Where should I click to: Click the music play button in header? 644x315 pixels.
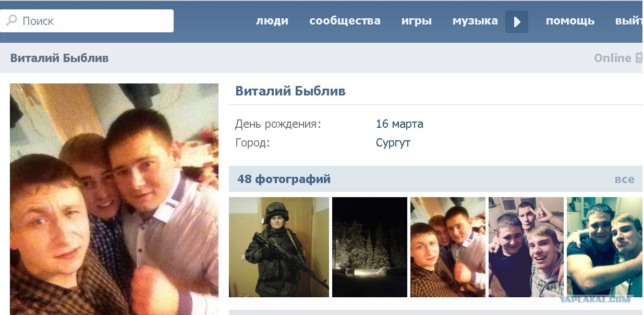[x=517, y=22]
